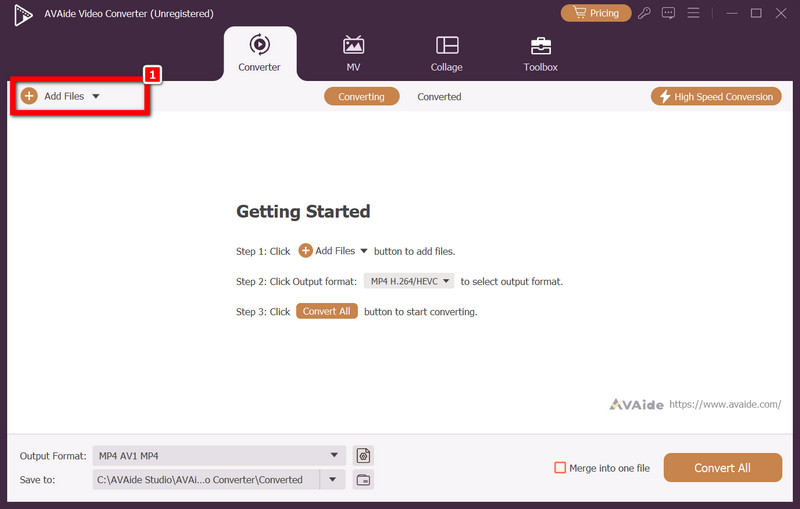Open the hamburger menu icon

tap(692, 13)
